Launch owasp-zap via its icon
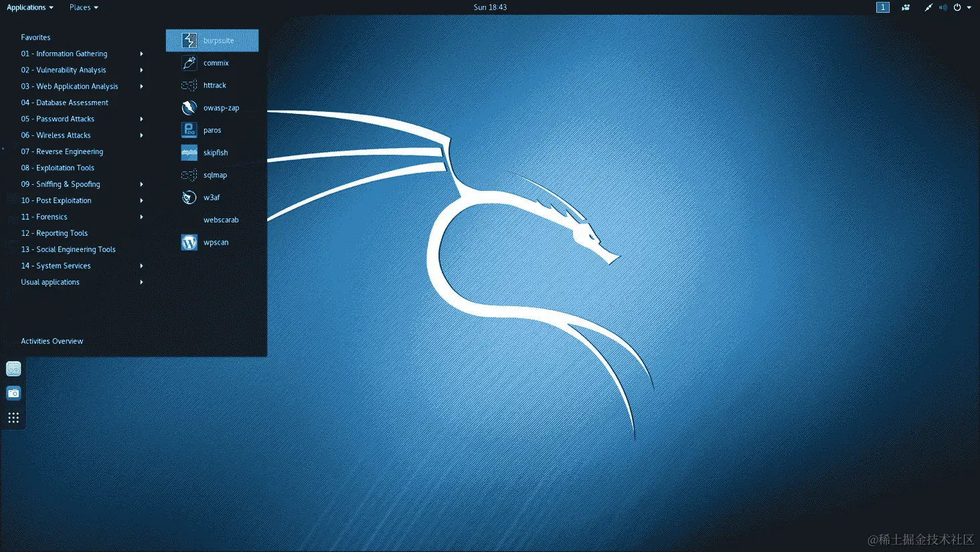The image size is (980, 552). (189, 108)
